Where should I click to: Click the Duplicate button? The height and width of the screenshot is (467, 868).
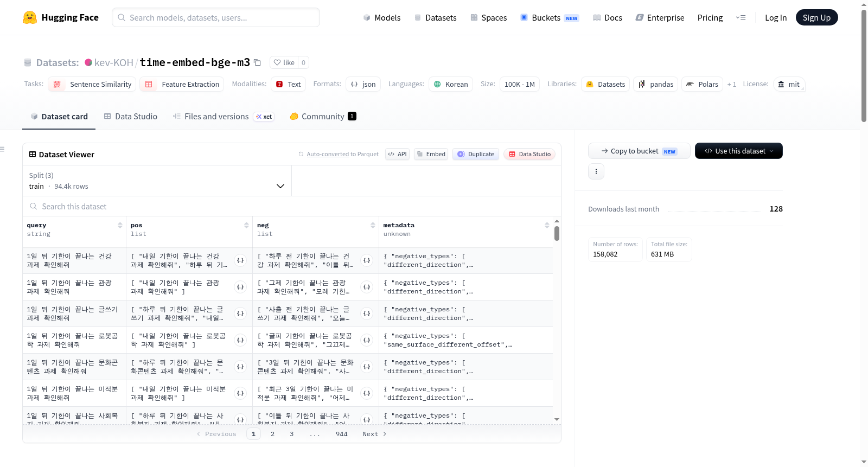[476, 154]
